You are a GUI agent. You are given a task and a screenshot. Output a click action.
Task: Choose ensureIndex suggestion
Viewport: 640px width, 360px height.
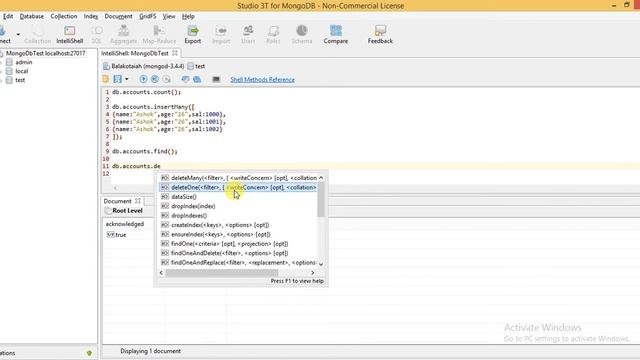coord(239,234)
